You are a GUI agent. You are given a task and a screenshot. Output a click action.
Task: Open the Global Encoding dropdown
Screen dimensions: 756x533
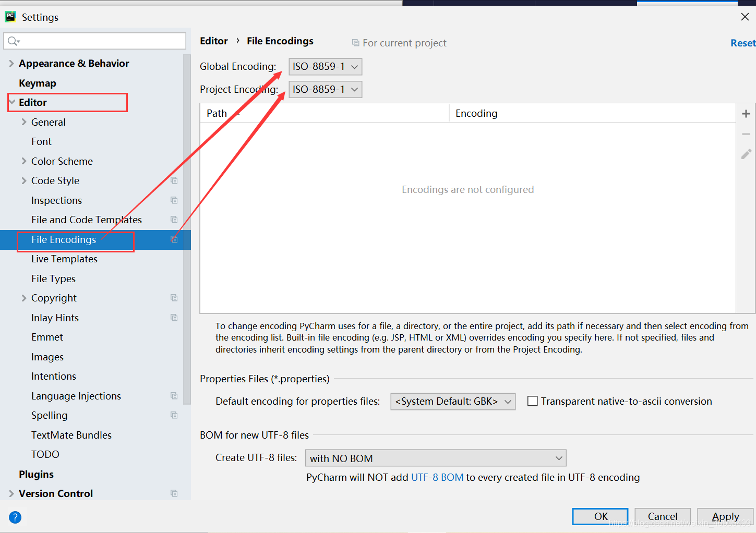325,66
